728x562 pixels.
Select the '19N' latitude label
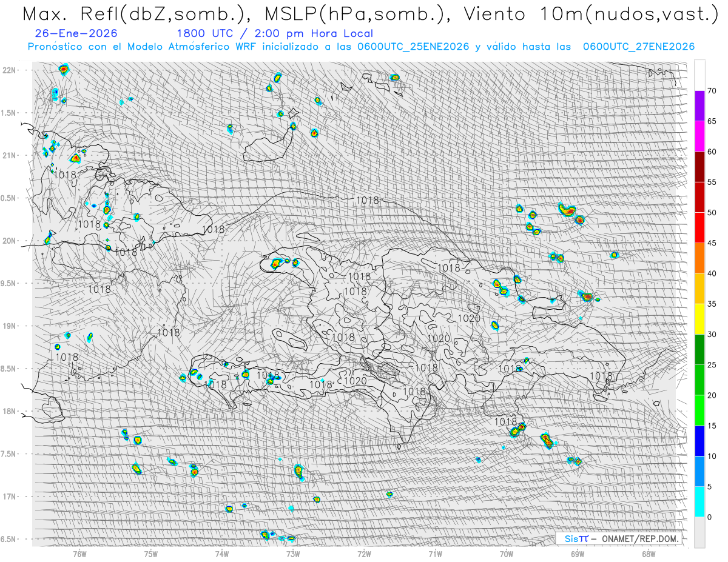(8, 326)
